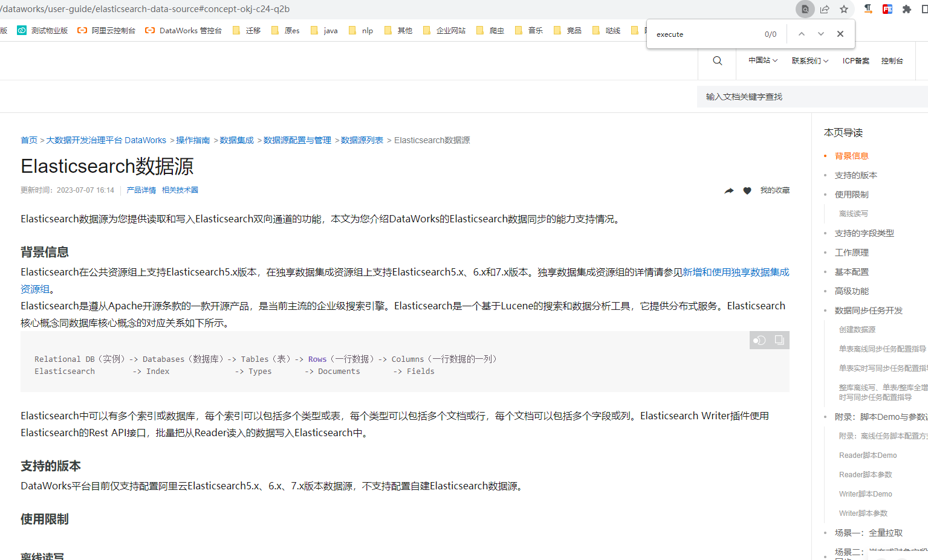Open the DataWorks 管控台 bookmark
The image size is (928, 560).
184,30
